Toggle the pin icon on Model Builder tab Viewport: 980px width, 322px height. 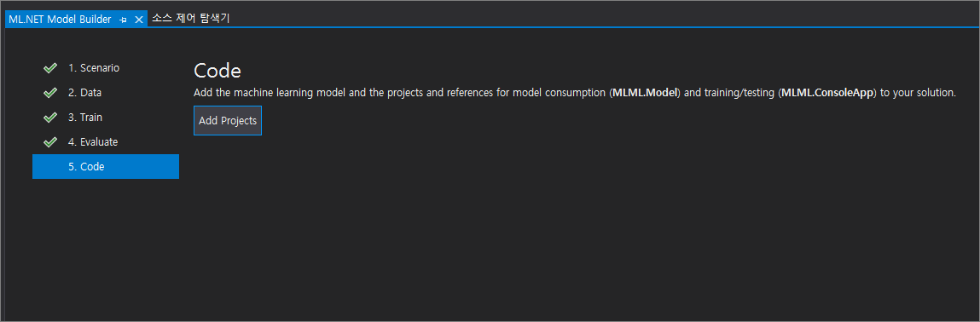[x=123, y=20]
